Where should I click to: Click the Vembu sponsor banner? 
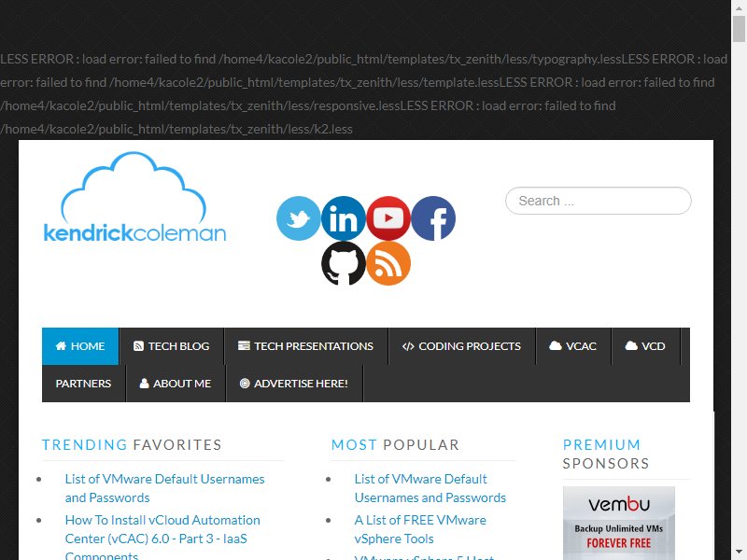619,523
